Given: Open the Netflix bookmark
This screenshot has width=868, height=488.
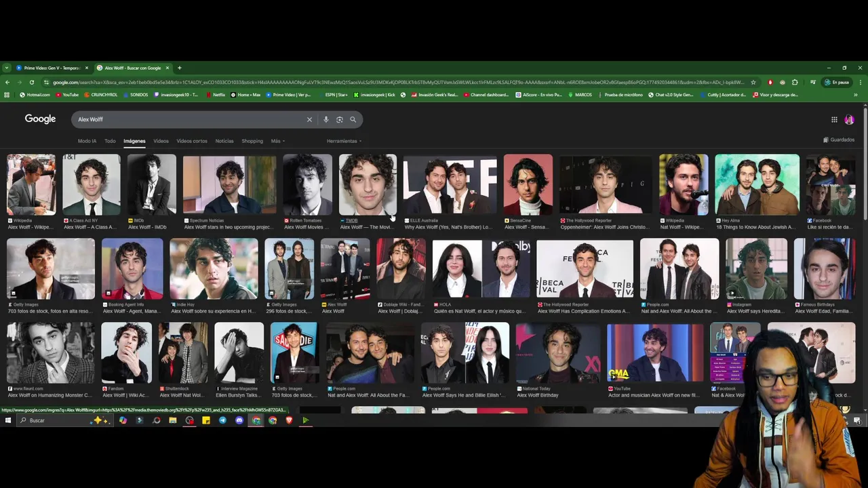Looking at the screenshot, I should tap(216, 95).
